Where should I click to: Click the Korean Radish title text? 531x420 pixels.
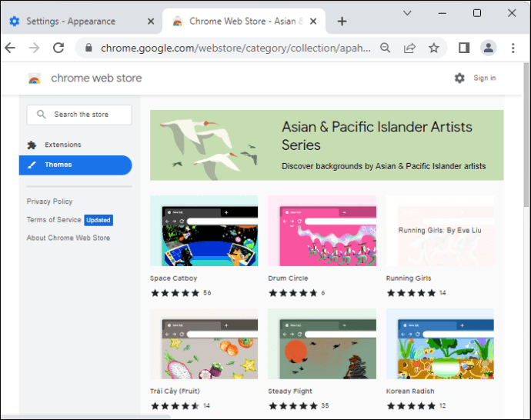coord(410,392)
